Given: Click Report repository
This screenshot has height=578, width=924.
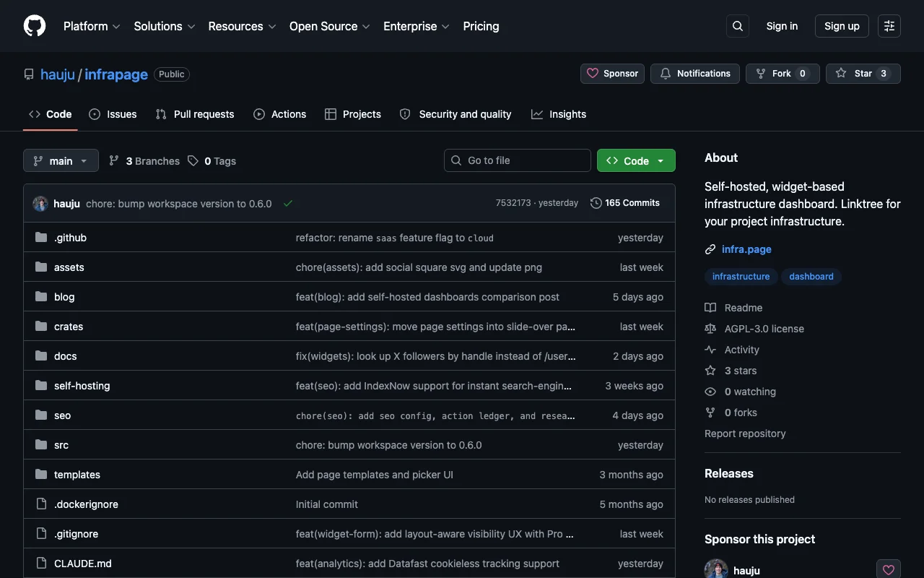Looking at the screenshot, I should [x=745, y=433].
